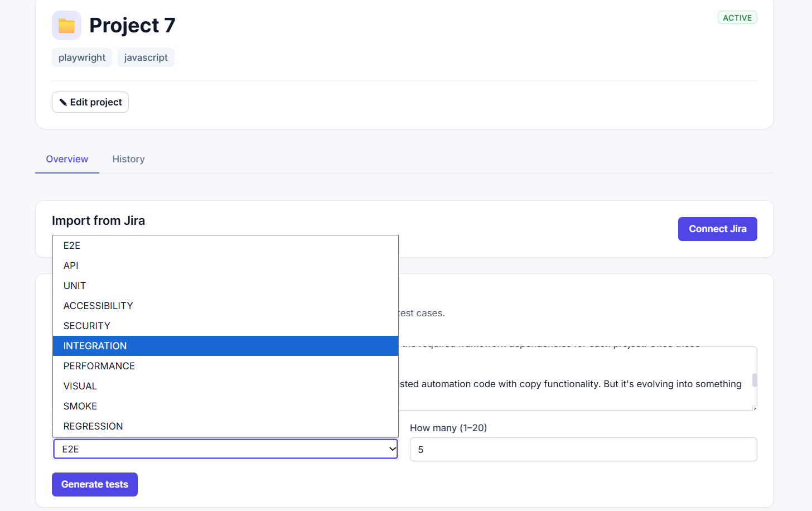Click the javascript tag
The width and height of the screenshot is (812, 511).
point(146,57)
